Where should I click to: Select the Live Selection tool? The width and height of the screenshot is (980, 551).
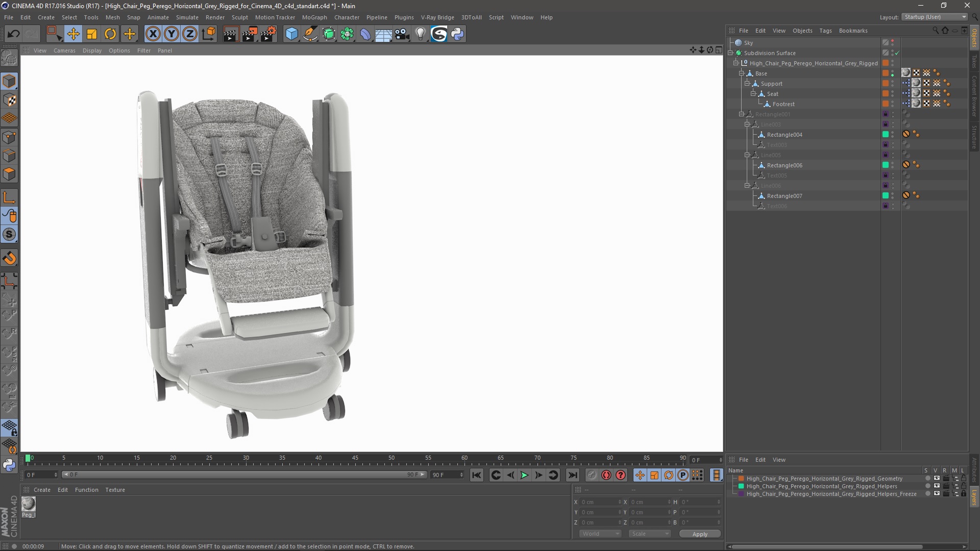coord(54,34)
